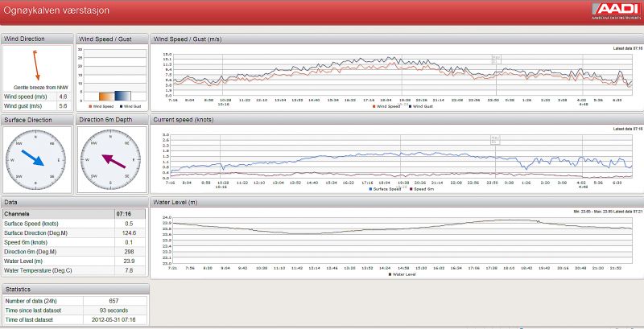Image resolution: width=644 pixels, height=329 pixels.
Task: Click the Direction 6m Depth panel header
Action: 112,120
